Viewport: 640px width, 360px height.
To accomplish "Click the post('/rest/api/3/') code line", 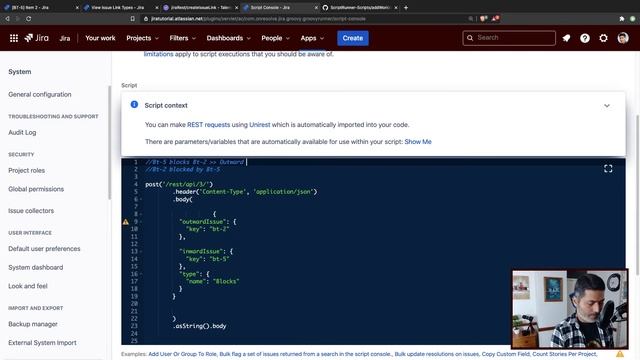I will point(179,184).
